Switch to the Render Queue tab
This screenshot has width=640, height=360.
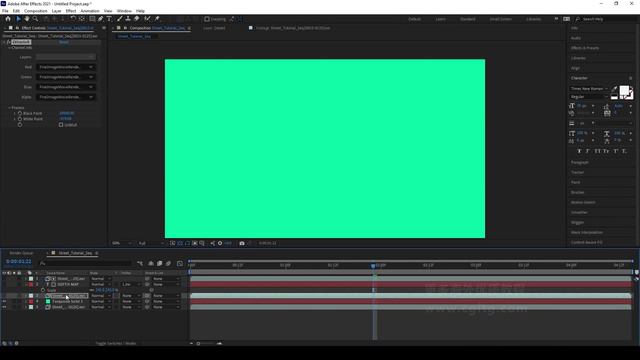22,253
